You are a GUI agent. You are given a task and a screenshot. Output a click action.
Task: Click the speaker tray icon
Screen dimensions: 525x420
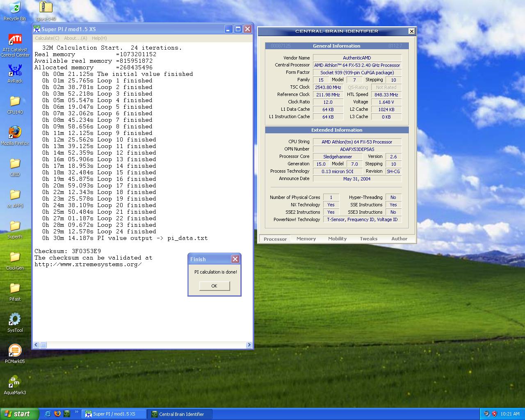(x=486, y=414)
